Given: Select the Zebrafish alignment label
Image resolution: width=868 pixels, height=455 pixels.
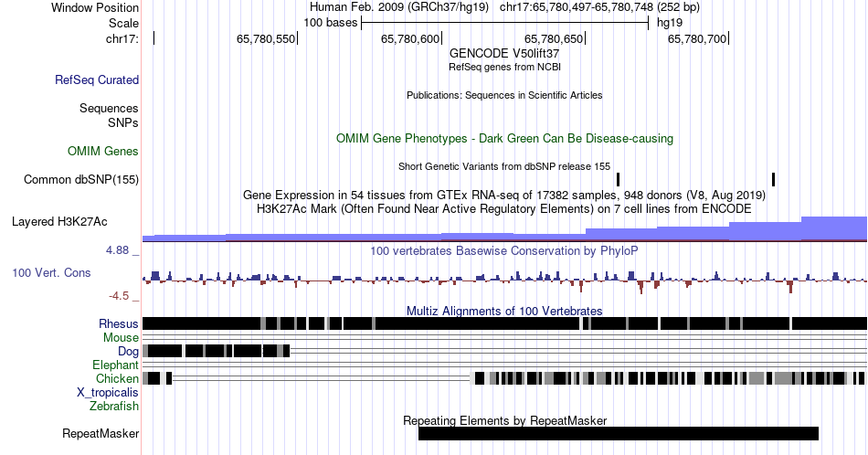Looking at the screenshot, I should click(x=114, y=406).
